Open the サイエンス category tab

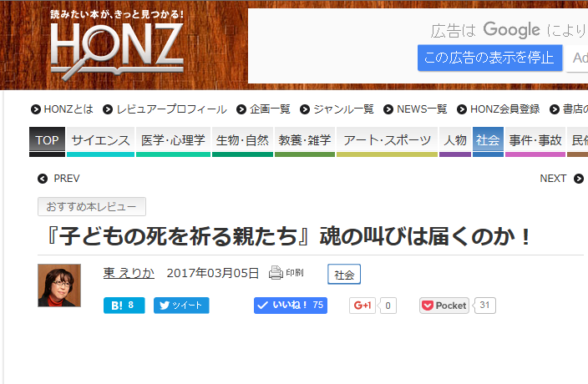(x=100, y=142)
